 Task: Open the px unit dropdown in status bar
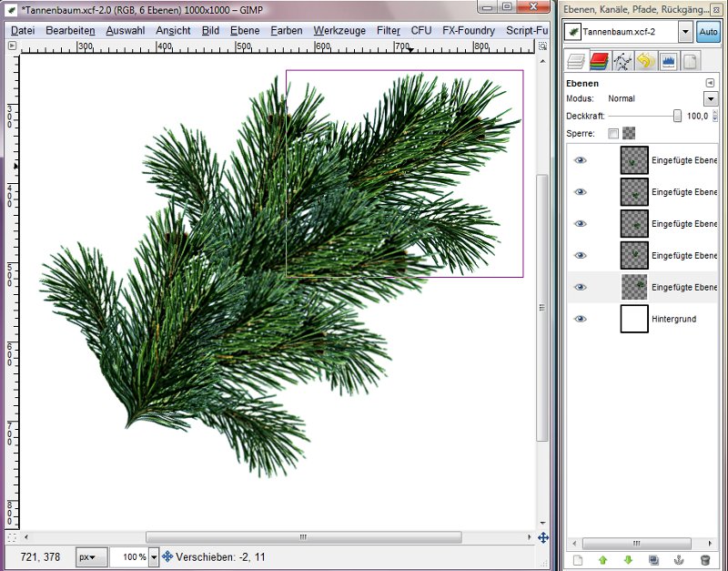90,556
